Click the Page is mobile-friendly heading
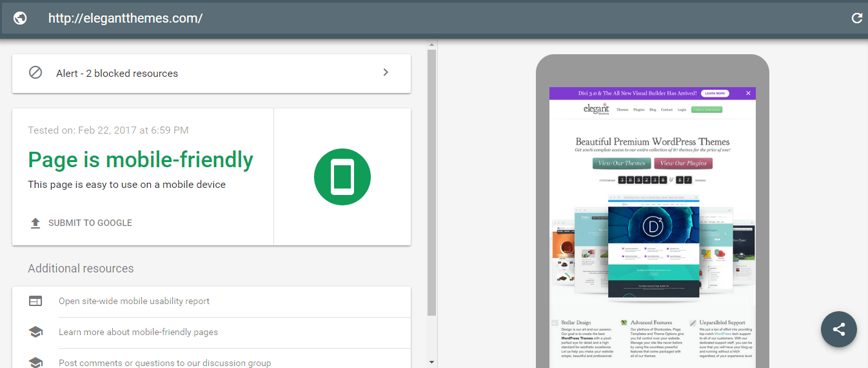Image resolution: width=868 pixels, height=368 pixels. pos(141,159)
